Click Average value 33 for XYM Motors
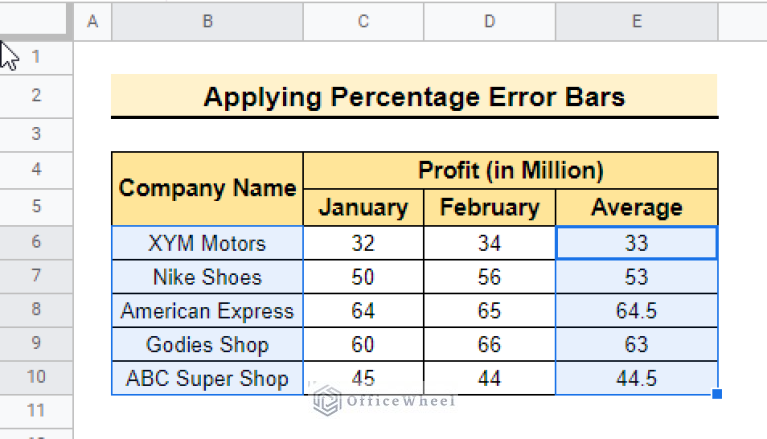This screenshot has width=767, height=439. (x=636, y=243)
